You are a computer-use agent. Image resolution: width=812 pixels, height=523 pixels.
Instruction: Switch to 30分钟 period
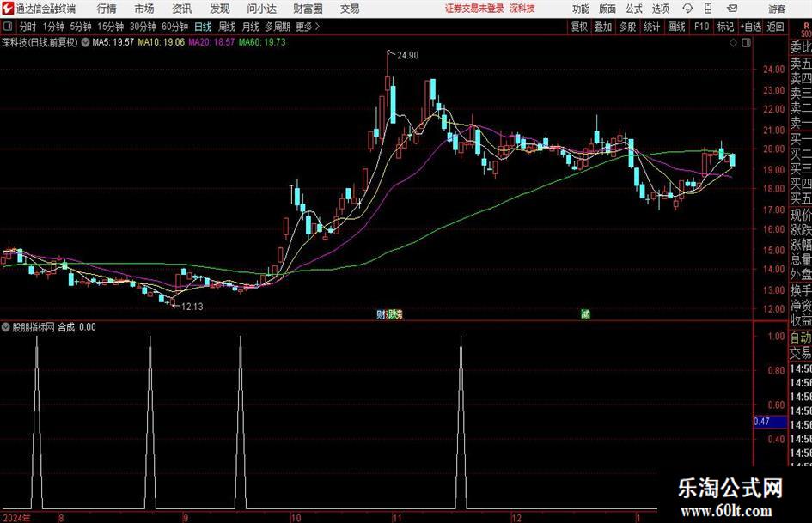click(x=143, y=27)
